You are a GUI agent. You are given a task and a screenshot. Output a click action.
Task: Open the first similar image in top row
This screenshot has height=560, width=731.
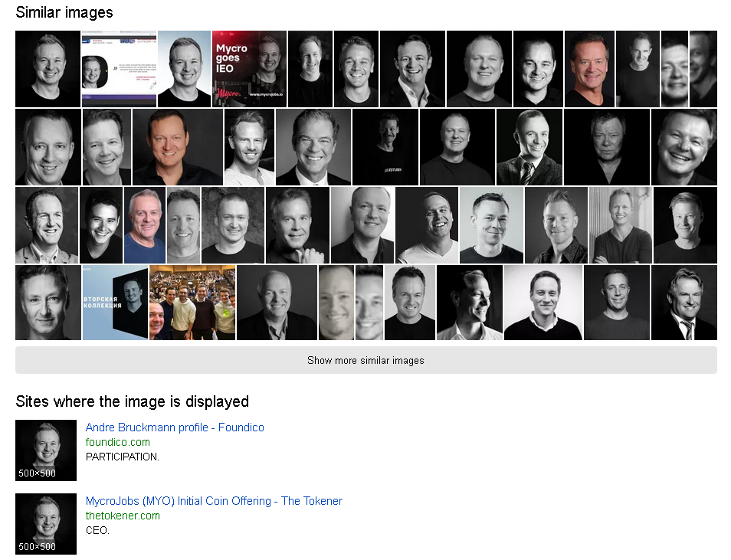click(48, 69)
